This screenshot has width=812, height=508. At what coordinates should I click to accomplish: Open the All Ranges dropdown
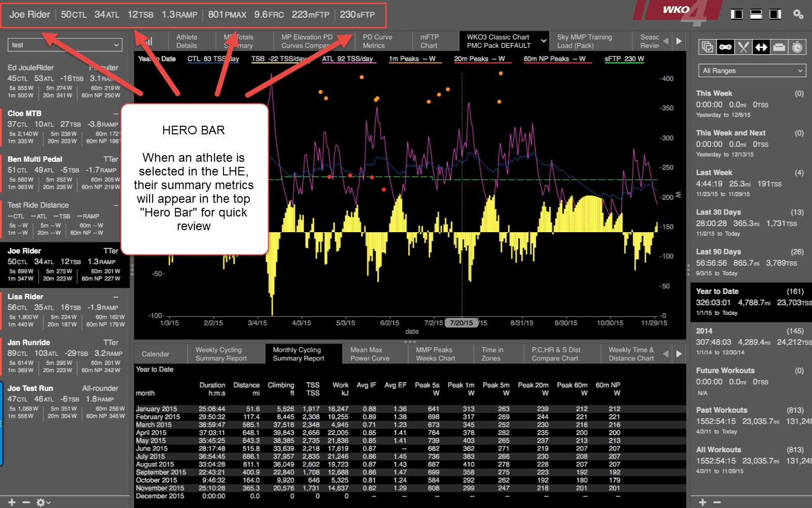pyautogui.click(x=752, y=71)
